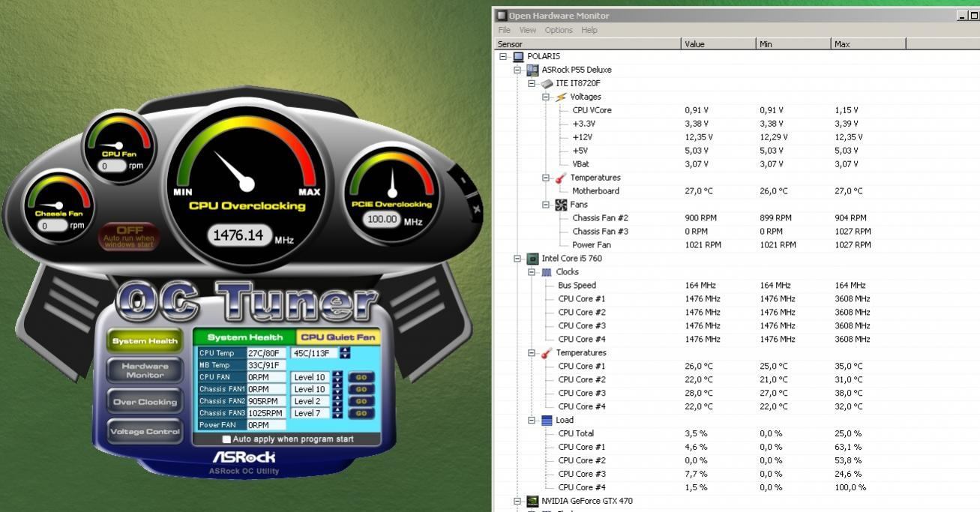Open the Voltage Control section

(145, 432)
